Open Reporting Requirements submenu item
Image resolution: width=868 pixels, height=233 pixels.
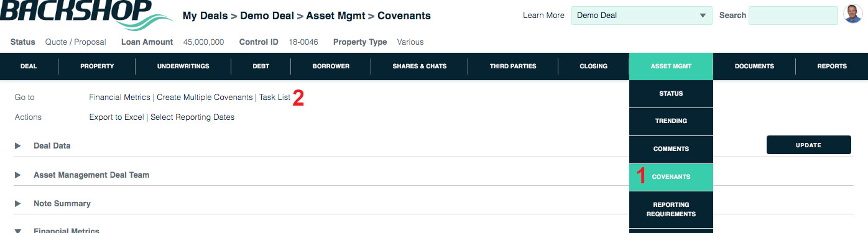[x=671, y=209]
